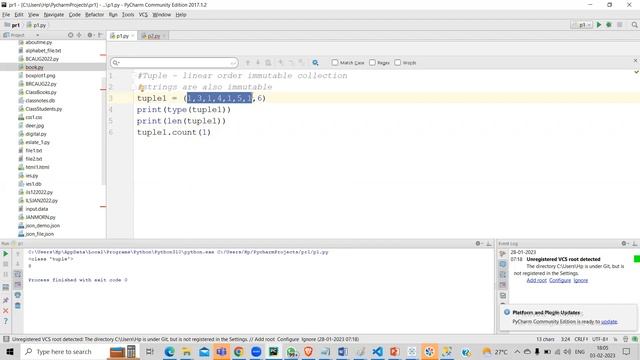640x360 pixels.
Task: Go to previous search occurrence up arrow
Action: [248, 62]
